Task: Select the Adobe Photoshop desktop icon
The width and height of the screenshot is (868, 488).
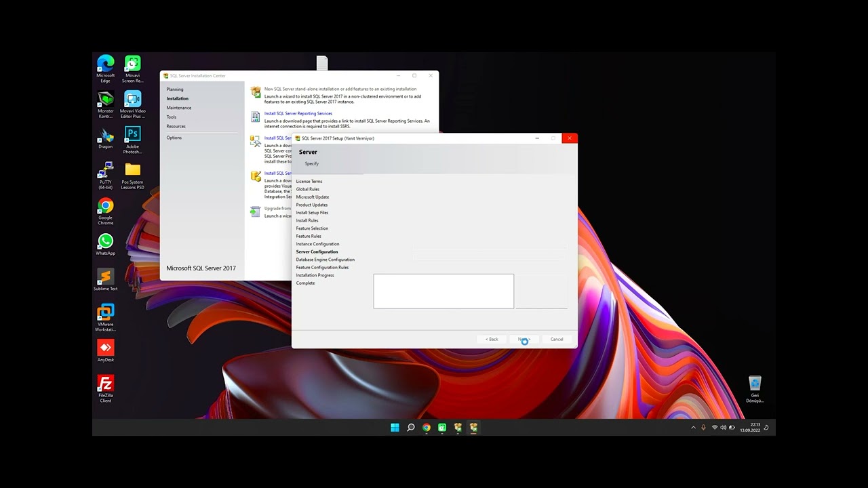Action: pyautogui.click(x=133, y=140)
